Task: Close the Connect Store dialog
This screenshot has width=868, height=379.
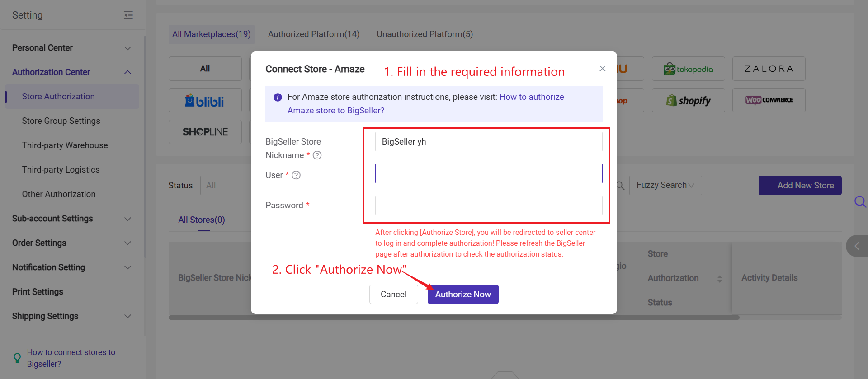Action: point(602,69)
